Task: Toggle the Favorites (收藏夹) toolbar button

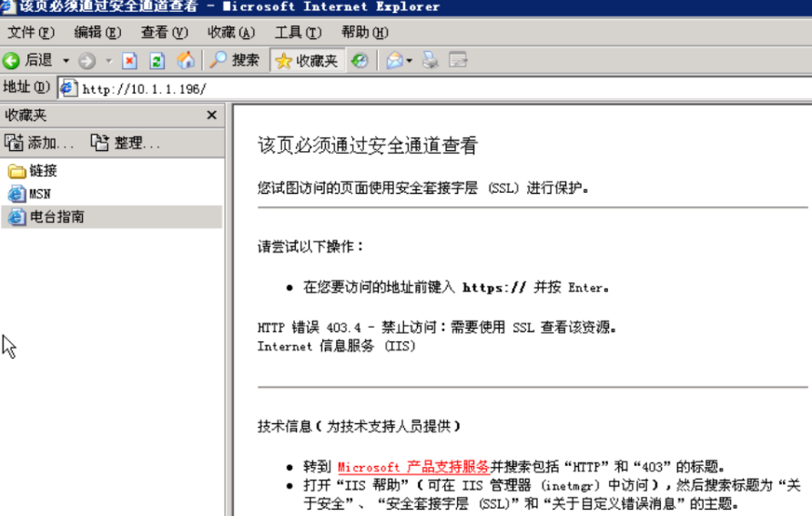Action: 307,61
